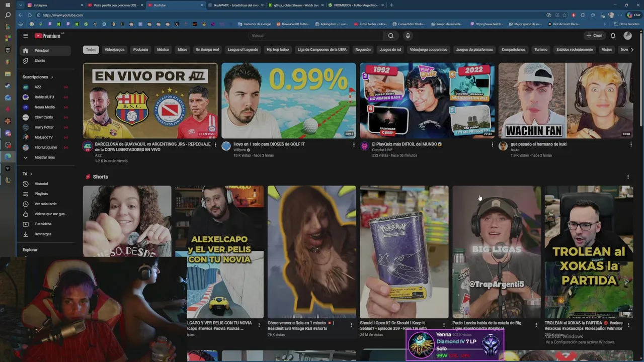This screenshot has height=362, width=644.
Task: Open Ver más tarde list
Action: click(x=45, y=204)
